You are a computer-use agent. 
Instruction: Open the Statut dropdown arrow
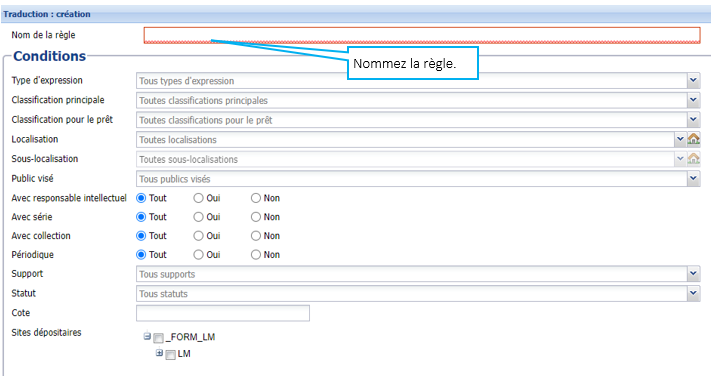pyautogui.click(x=693, y=293)
